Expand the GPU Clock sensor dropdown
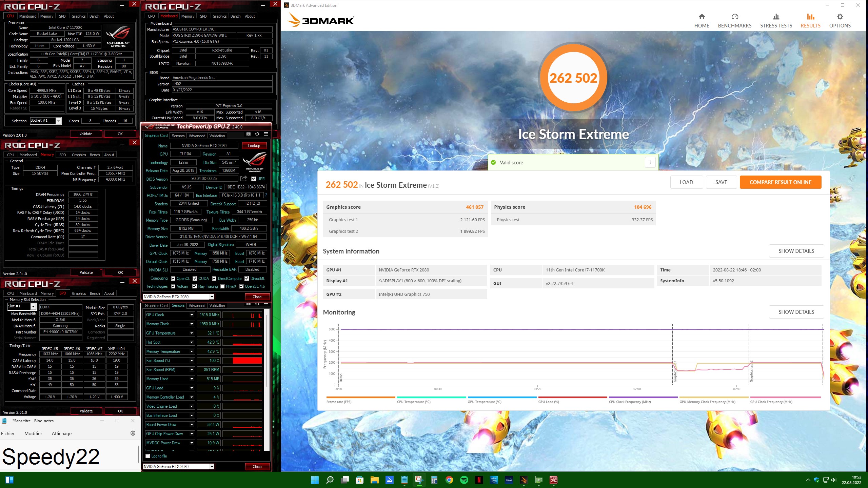Screen dimensions: 868x488 point(192,315)
